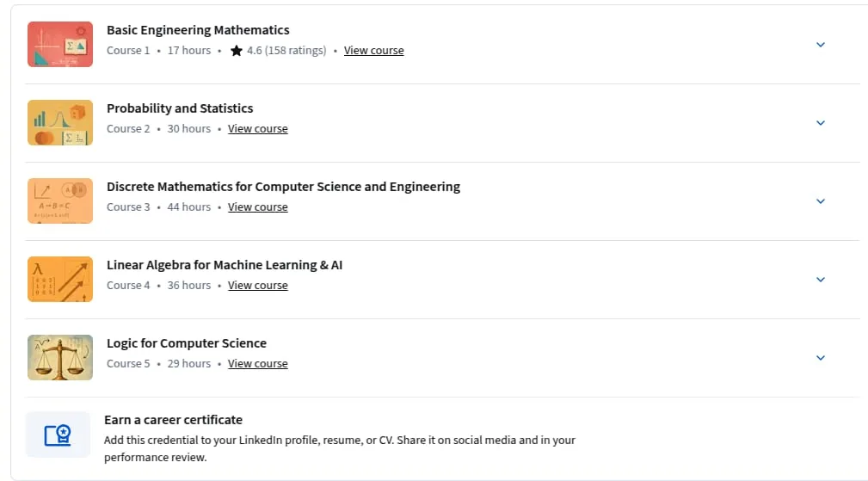868x481 pixels.
Task: Click the Discrete Mathematics course thumbnail
Action: coord(60,201)
